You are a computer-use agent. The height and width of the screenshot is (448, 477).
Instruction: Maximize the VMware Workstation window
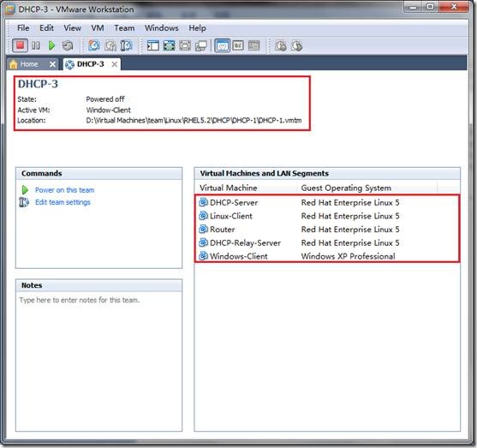click(x=430, y=7)
